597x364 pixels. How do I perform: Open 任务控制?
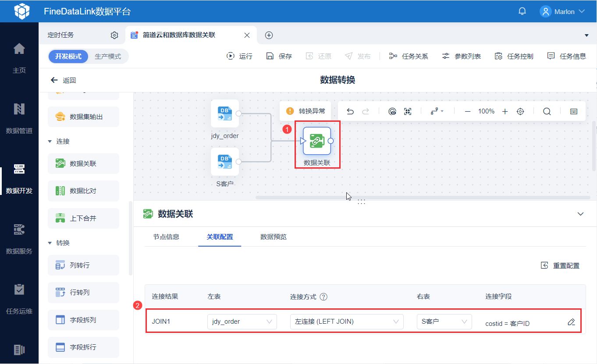pos(514,56)
